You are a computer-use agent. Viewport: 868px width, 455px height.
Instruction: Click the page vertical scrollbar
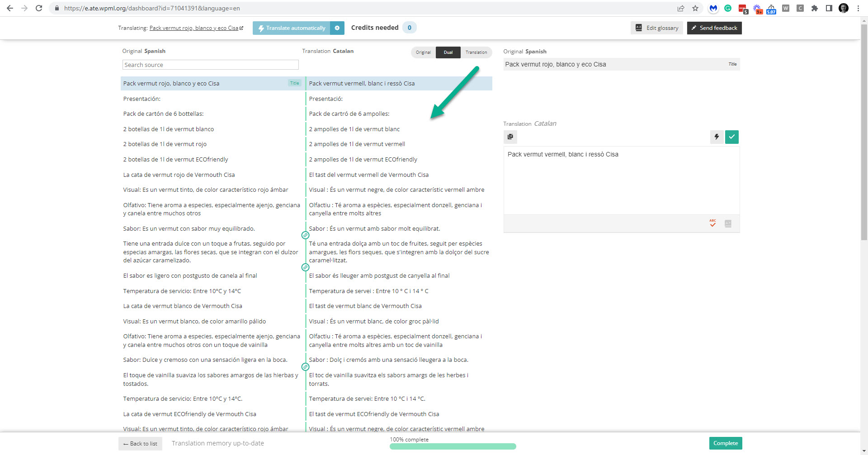click(x=864, y=131)
